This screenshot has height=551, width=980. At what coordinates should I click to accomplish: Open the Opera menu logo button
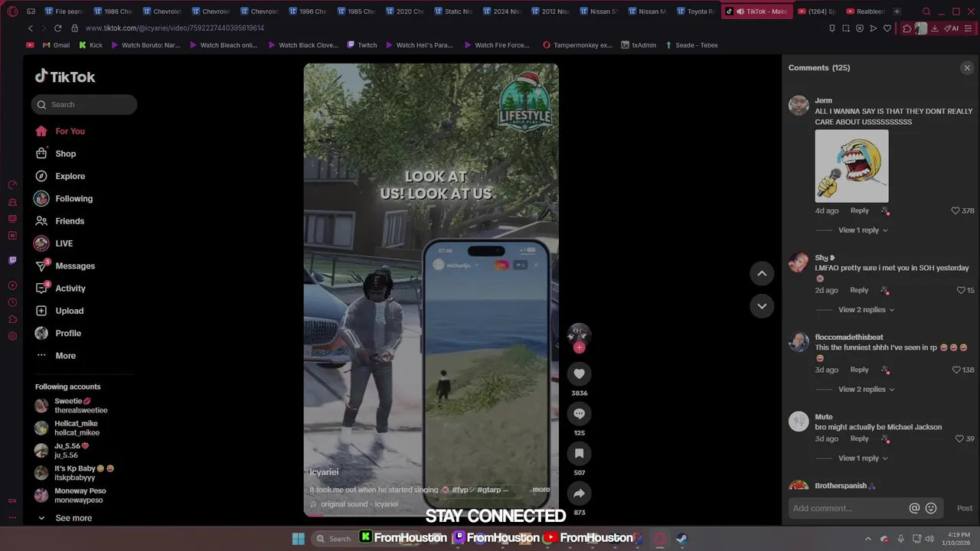[12, 11]
